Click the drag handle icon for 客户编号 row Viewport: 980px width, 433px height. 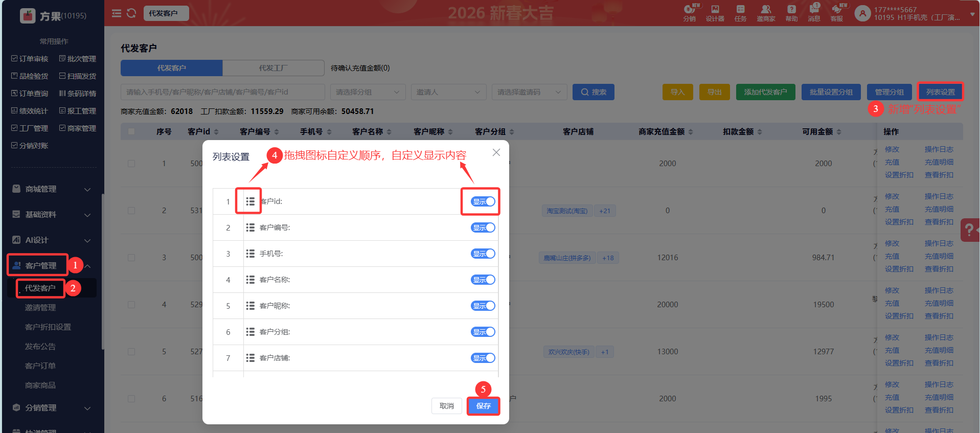250,227
